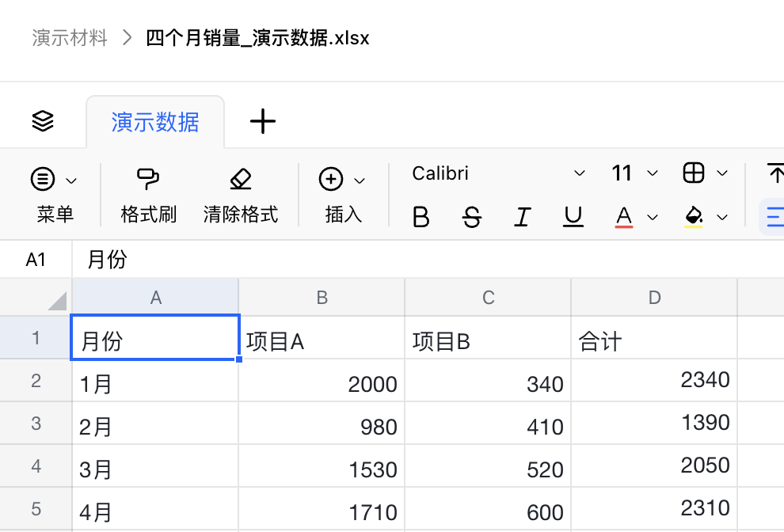Click the A1 cell name box
The image size is (784, 532).
tap(36, 260)
